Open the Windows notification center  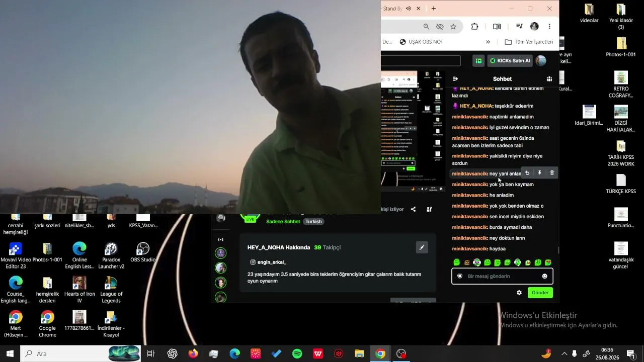[630, 353]
